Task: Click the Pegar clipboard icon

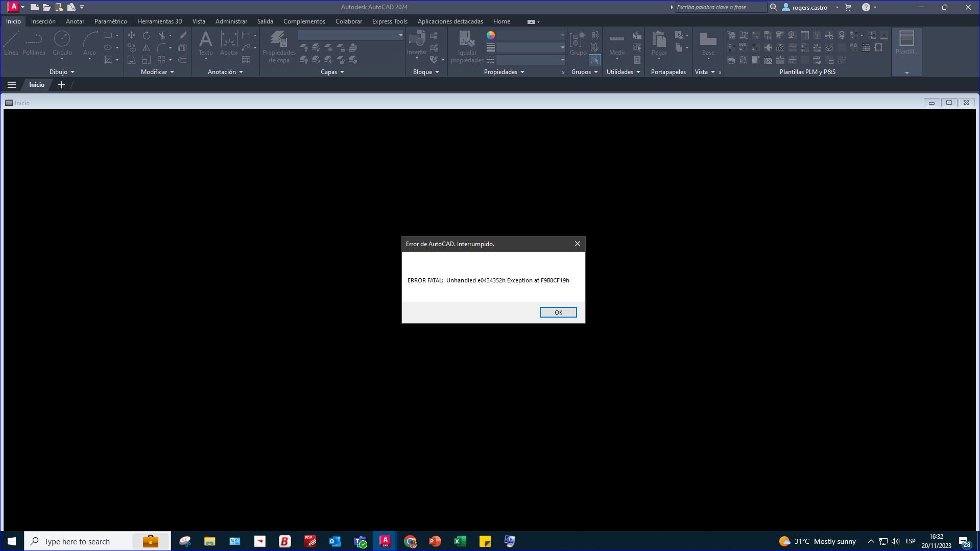Action: pyautogui.click(x=659, y=41)
